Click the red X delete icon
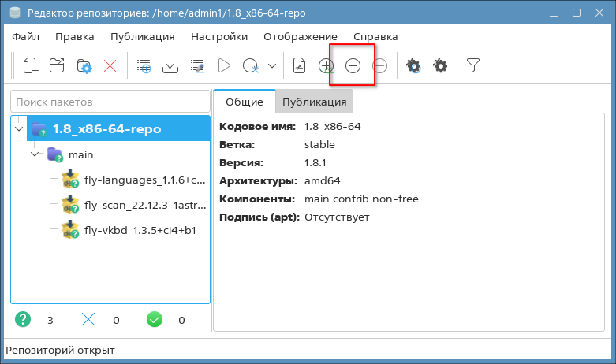 pos(110,66)
